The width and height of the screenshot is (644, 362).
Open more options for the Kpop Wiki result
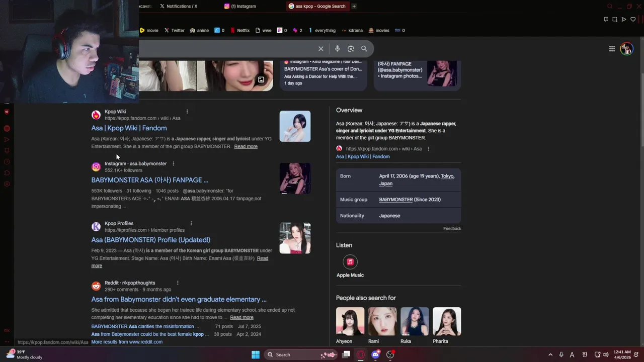tap(187, 112)
